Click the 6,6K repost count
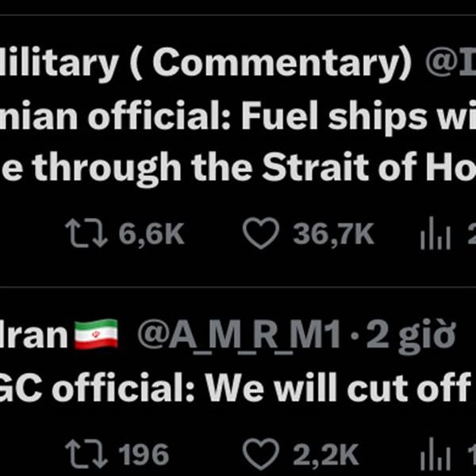 tap(152, 234)
